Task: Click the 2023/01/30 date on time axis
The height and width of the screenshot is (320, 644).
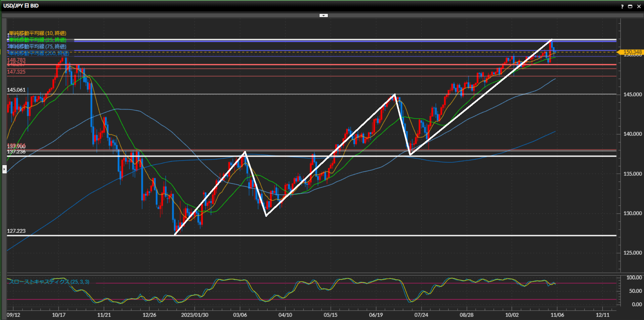Action: click(195, 315)
